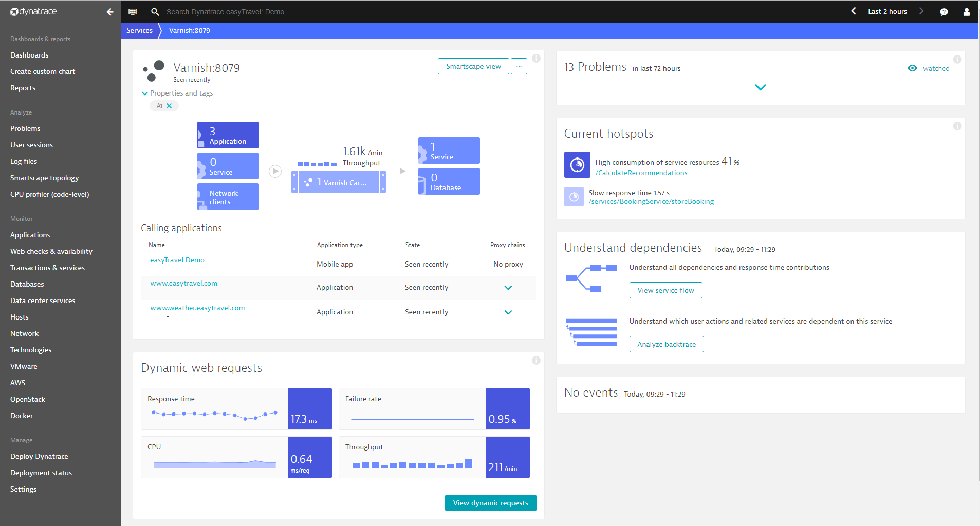Remove the A1 tag with X
This screenshot has height=526, width=980.
(169, 106)
